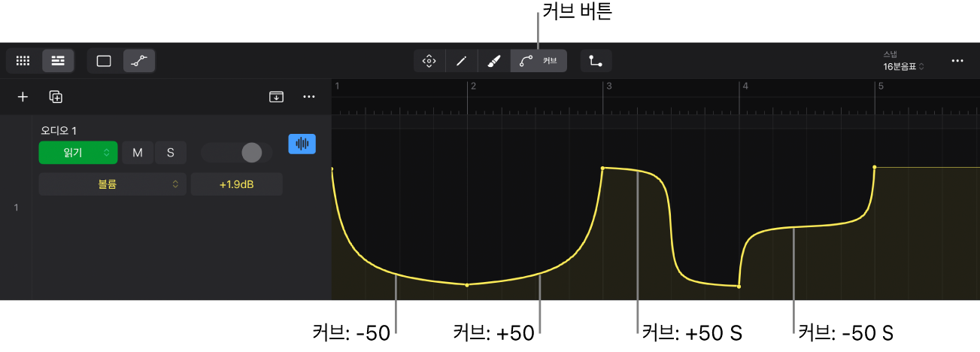Adjust the 오디오 1 volume slider knob

(x=251, y=153)
